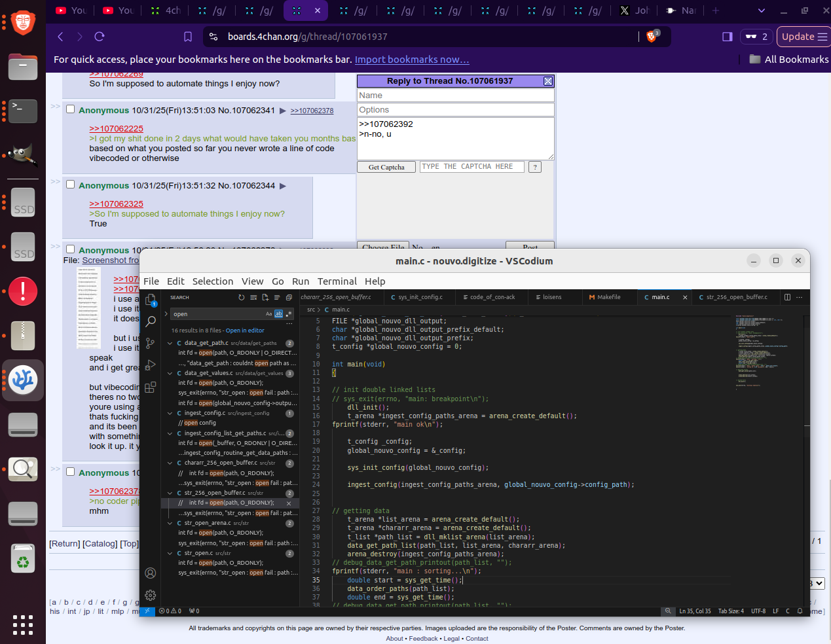Viewport: 831px width, 644px height.
Task: Toggle the Use Regular Expression search option
Action: tap(289, 314)
